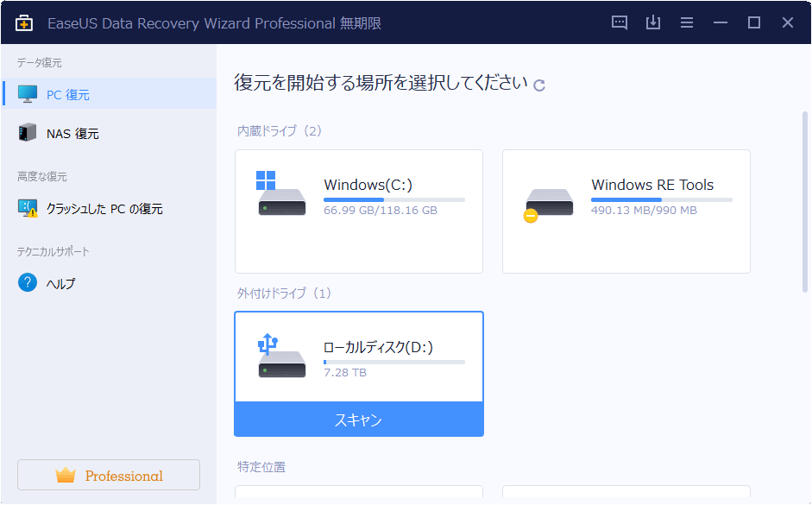This screenshot has height=505, width=812.
Task: Click the import scan session download icon
Action: coord(653,22)
